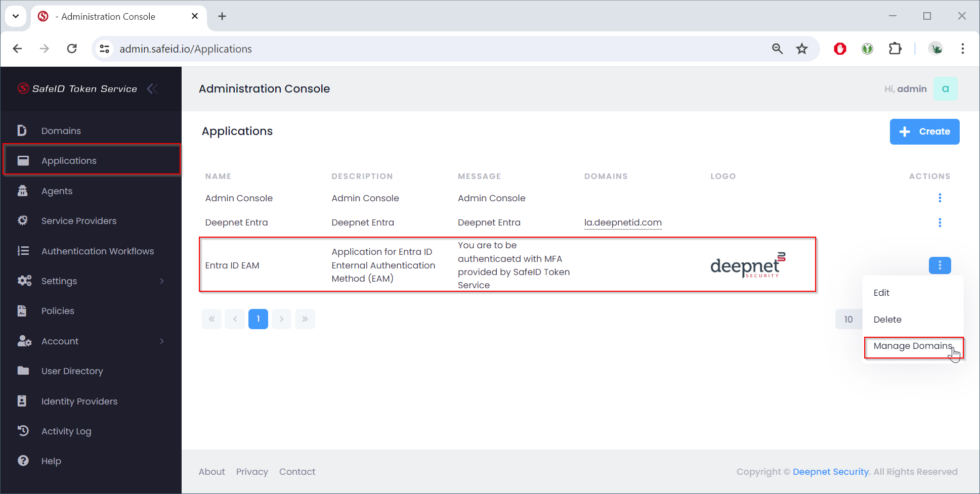Open User Directory
980x494 pixels.
(72, 371)
